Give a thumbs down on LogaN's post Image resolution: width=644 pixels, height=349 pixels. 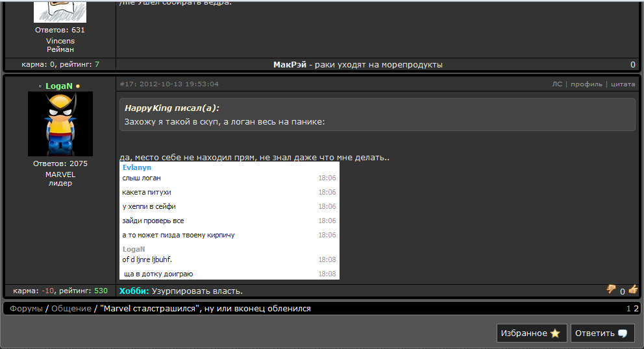[x=611, y=290]
